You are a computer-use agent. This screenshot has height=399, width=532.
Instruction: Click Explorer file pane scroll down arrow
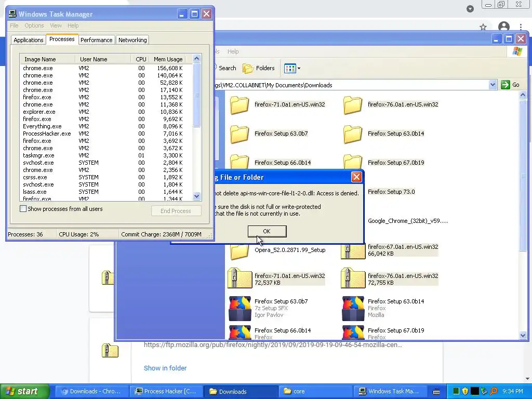[x=523, y=336]
